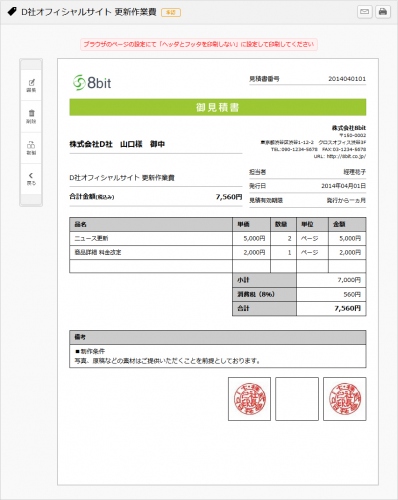This screenshot has width=398, height=500.
Task: Click the 金額 column header
Action: click(x=347, y=224)
